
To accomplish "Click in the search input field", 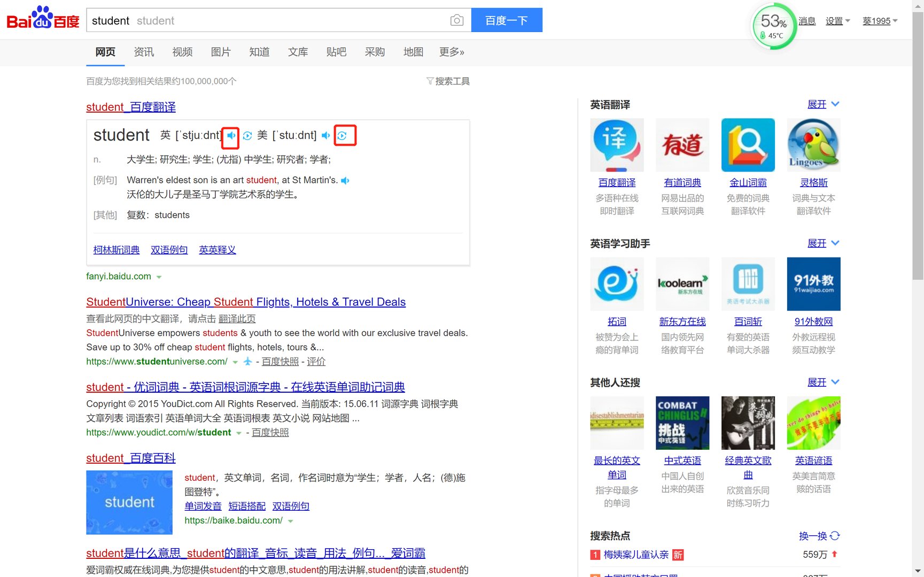I will pyautogui.click(x=267, y=20).
